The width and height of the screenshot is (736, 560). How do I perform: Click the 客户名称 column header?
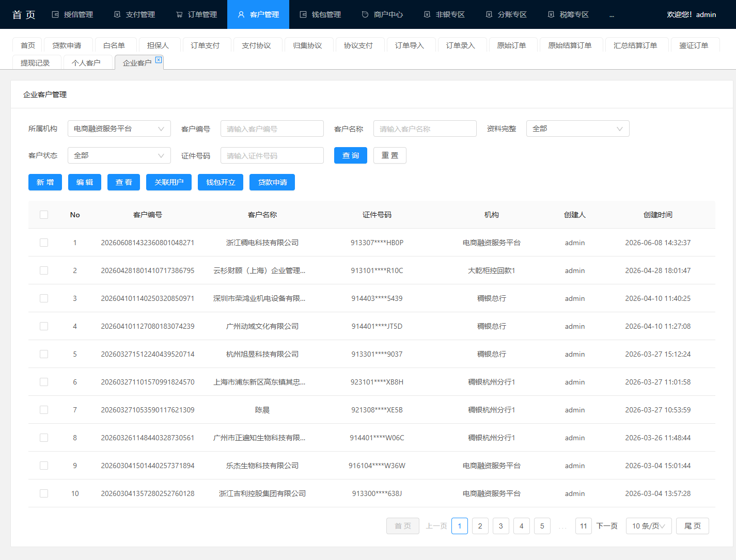(x=262, y=215)
